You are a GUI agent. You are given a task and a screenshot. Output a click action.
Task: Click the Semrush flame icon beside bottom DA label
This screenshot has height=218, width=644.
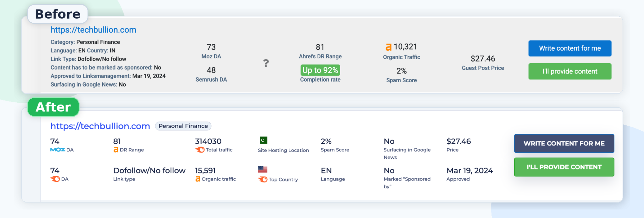pos(55,179)
